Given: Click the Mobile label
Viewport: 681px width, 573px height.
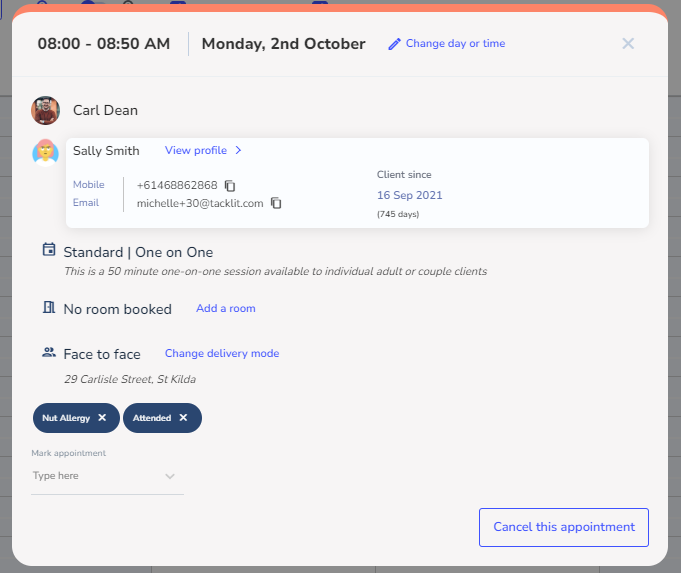Looking at the screenshot, I should [x=89, y=185].
